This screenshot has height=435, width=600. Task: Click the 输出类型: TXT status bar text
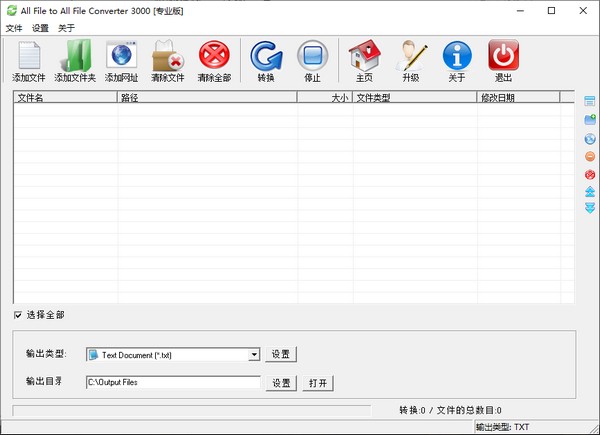click(502, 427)
